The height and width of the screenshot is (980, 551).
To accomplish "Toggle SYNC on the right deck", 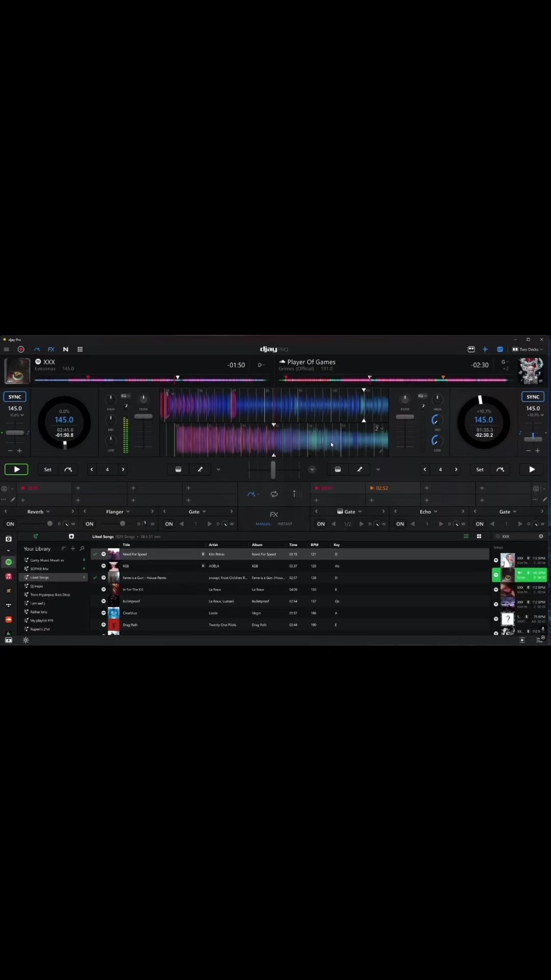I will coord(533,397).
